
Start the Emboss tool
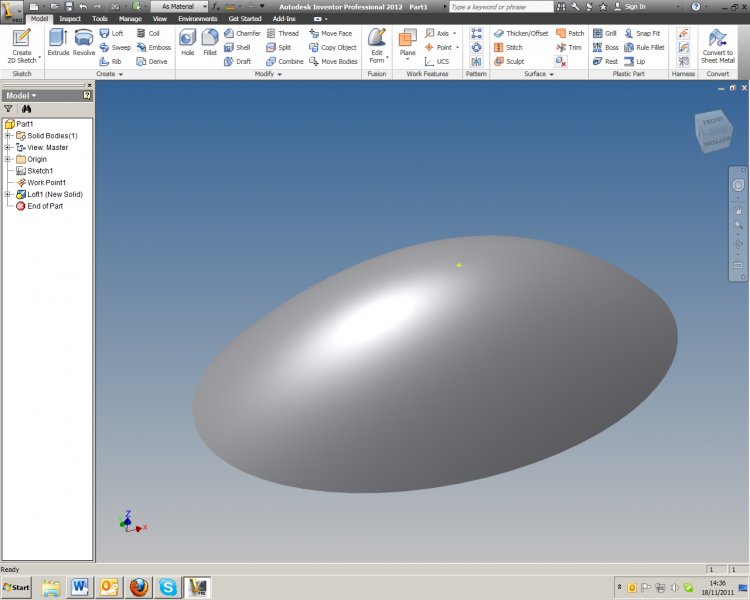[x=154, y=47]
